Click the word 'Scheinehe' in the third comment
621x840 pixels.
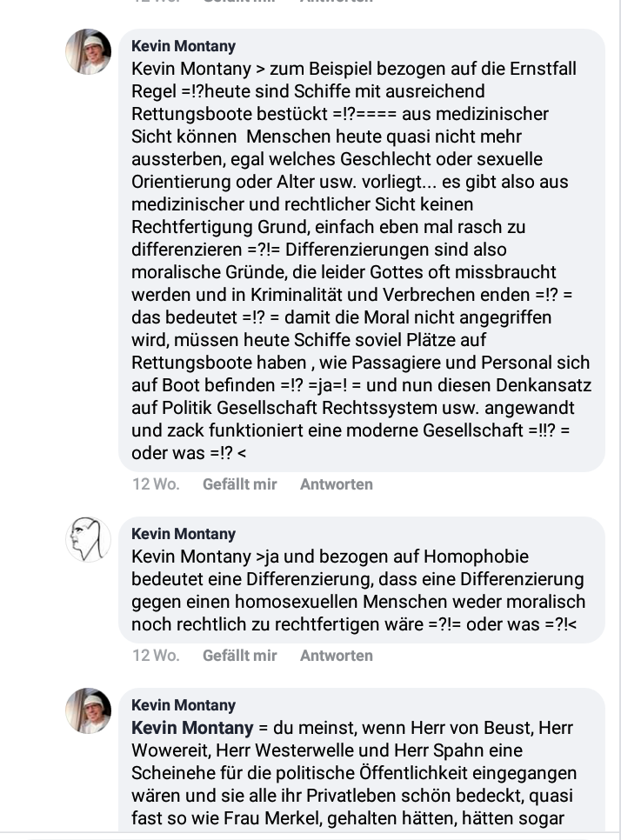[173, 772]
